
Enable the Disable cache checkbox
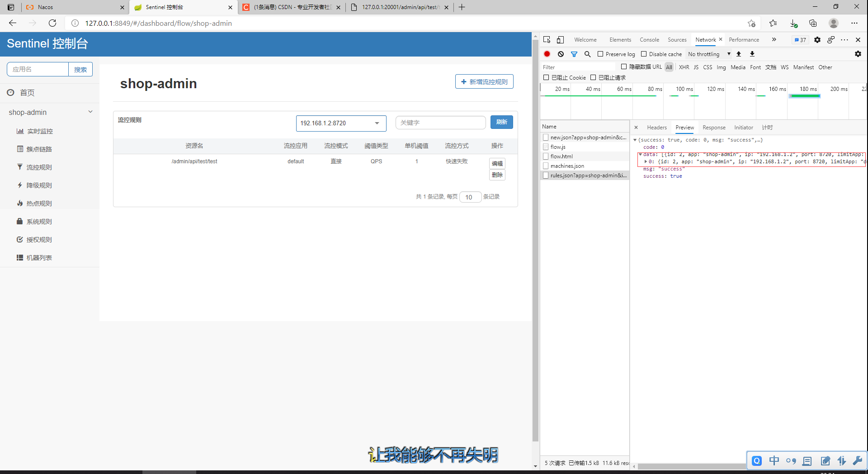coord(644,54)
